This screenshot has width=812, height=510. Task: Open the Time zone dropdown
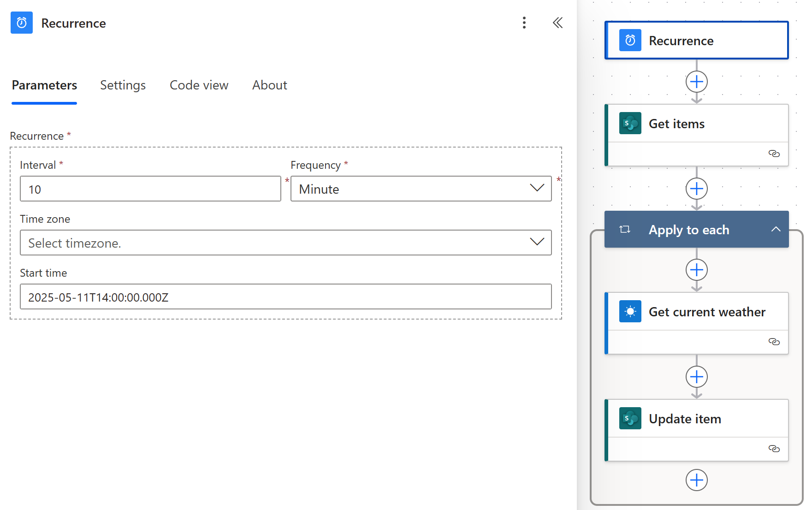coord(285,243)
